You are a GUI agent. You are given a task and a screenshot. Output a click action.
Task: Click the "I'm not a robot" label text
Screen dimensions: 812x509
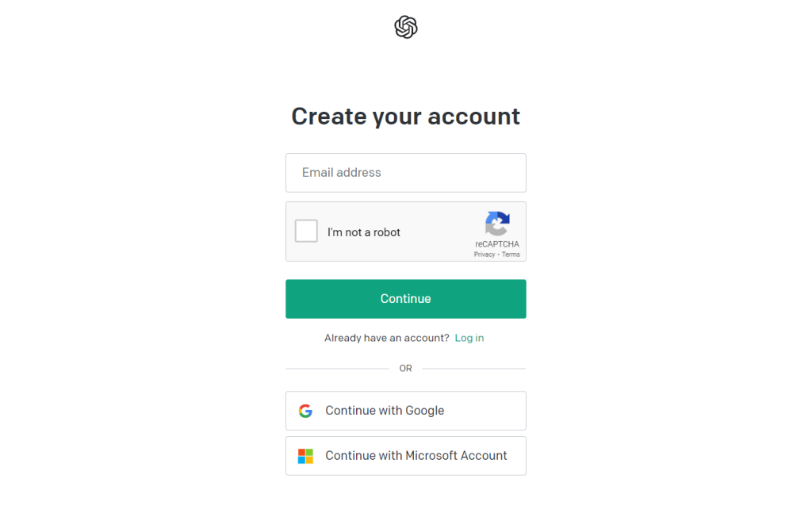click(x=363, y=232)
